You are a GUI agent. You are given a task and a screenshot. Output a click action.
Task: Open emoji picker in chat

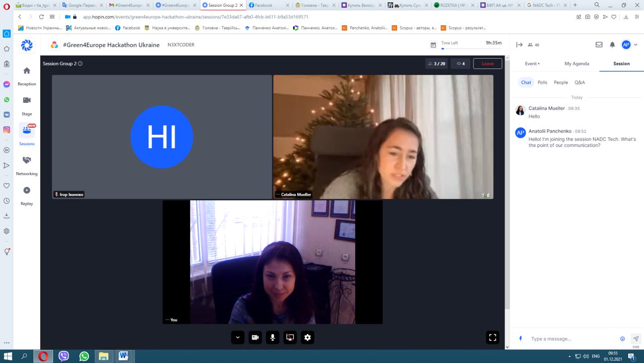[623, 339]
